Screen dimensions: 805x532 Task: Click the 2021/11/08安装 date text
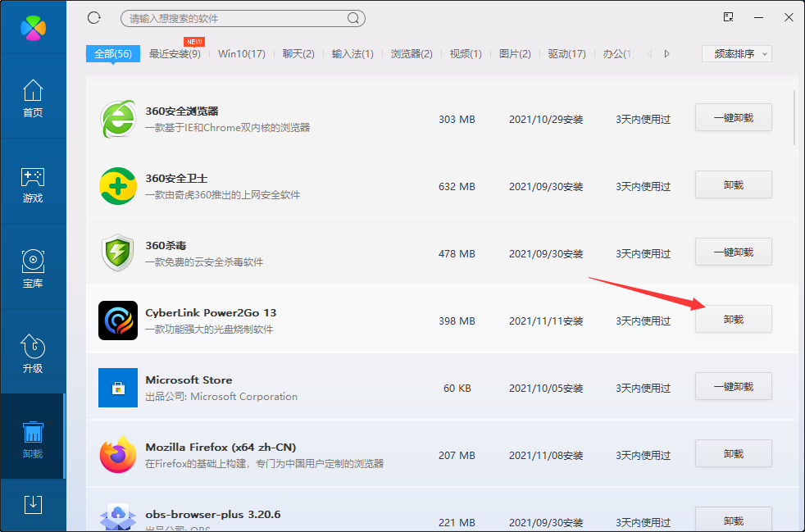click(546, 456)
